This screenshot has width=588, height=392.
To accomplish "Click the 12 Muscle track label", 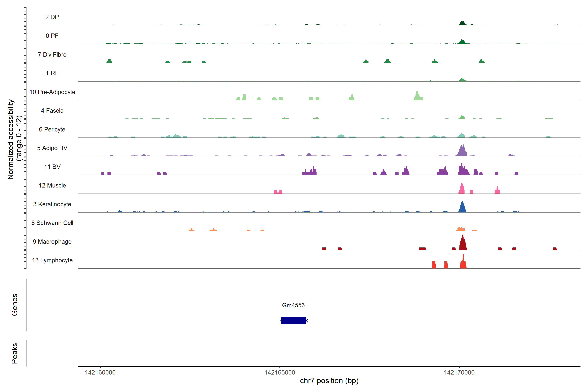I will (x=52, y=186).
